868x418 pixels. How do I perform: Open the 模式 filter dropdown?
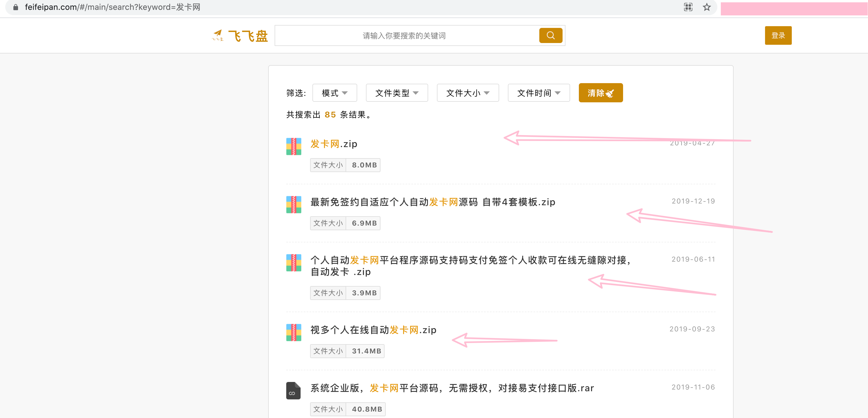[x=335, y=93]
